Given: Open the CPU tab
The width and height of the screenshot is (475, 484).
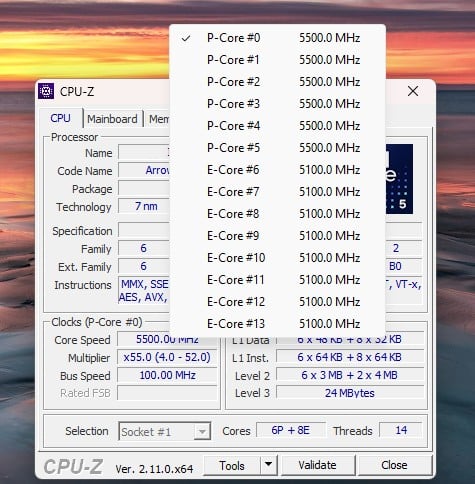Looking at the screenshot, I should [x=61, y=118].
